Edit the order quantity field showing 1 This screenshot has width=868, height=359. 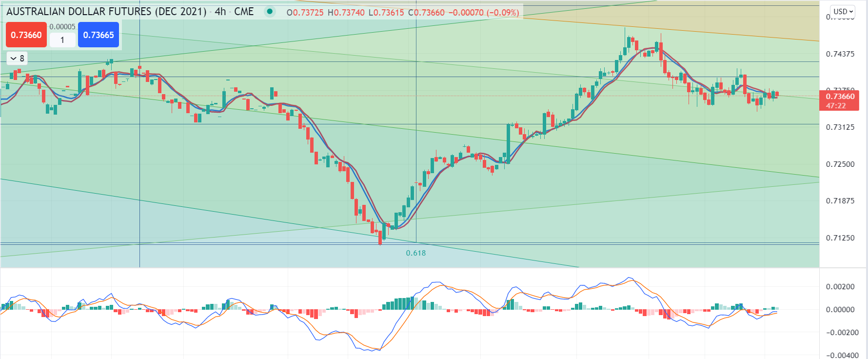(x=62, y=40)
